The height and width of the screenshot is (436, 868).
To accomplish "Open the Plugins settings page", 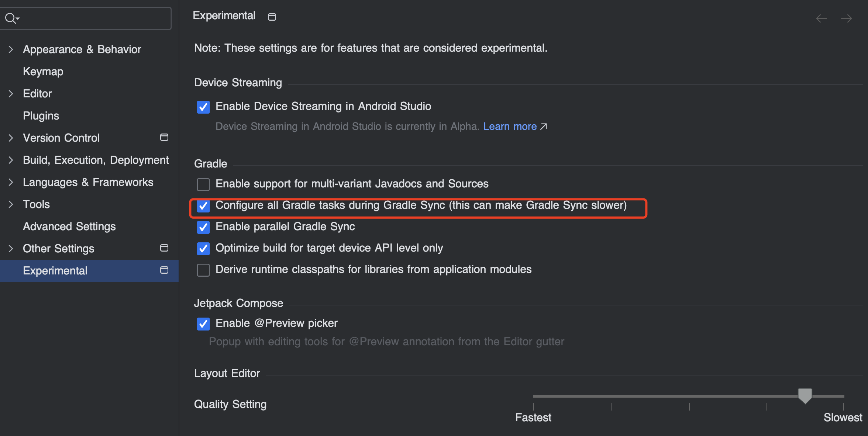I will point(41,115).
